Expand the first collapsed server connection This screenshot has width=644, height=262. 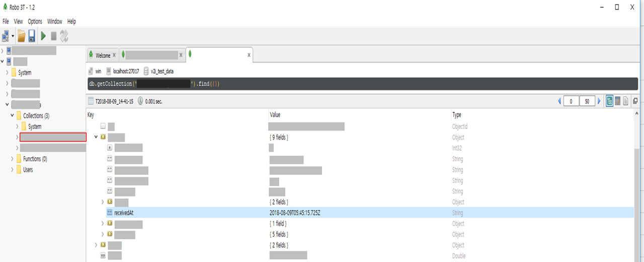pos(3,50)
